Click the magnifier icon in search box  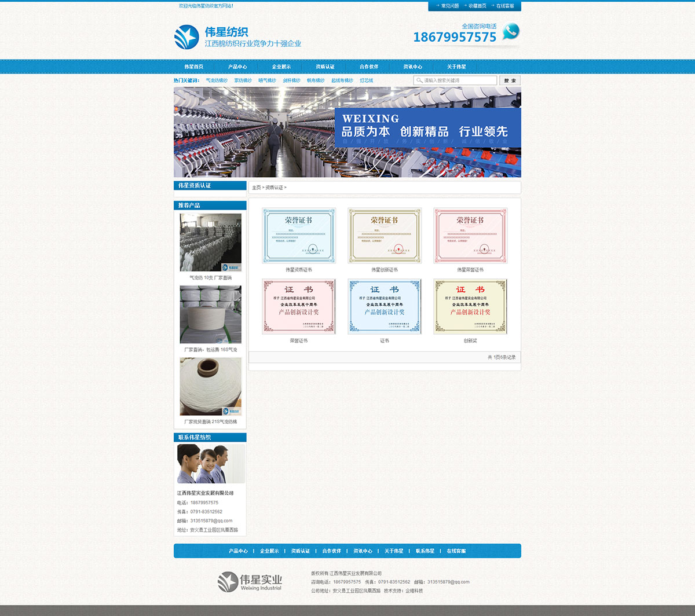coord(419,80)
